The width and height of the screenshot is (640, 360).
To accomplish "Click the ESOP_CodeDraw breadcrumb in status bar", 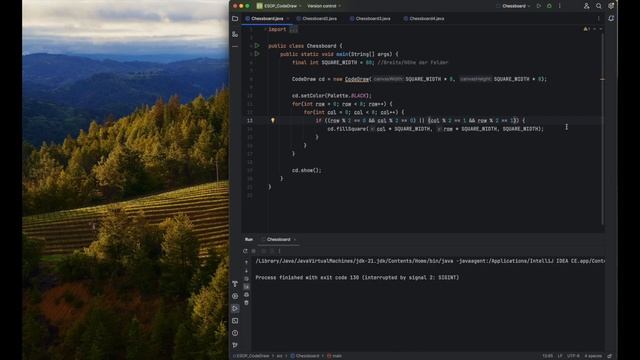I will pyautogui.click(x=251, y=356).
